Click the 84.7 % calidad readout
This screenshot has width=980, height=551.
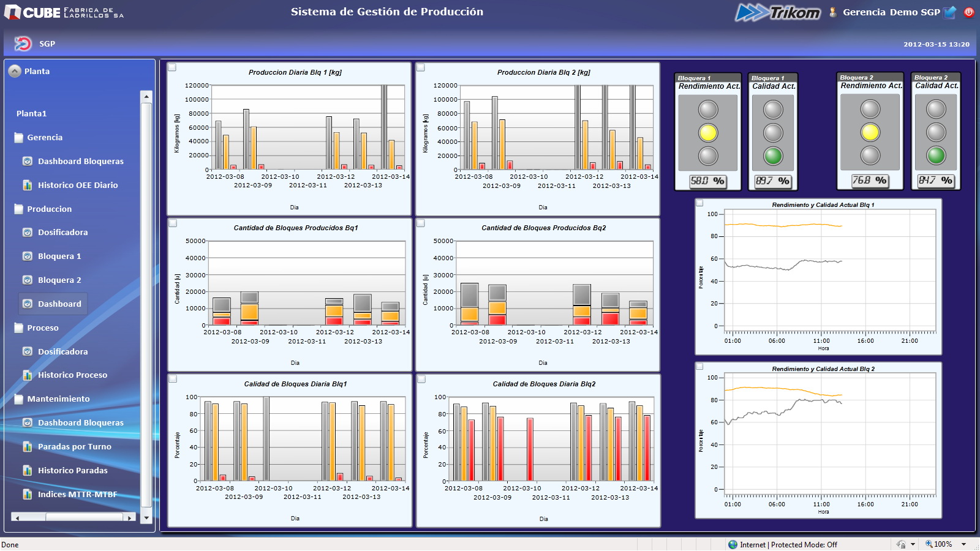point(935,181)
